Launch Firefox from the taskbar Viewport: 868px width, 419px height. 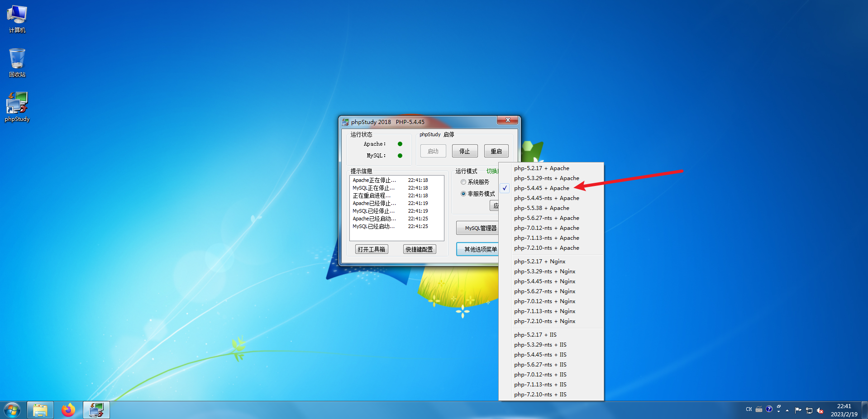(x=68, y=410)
